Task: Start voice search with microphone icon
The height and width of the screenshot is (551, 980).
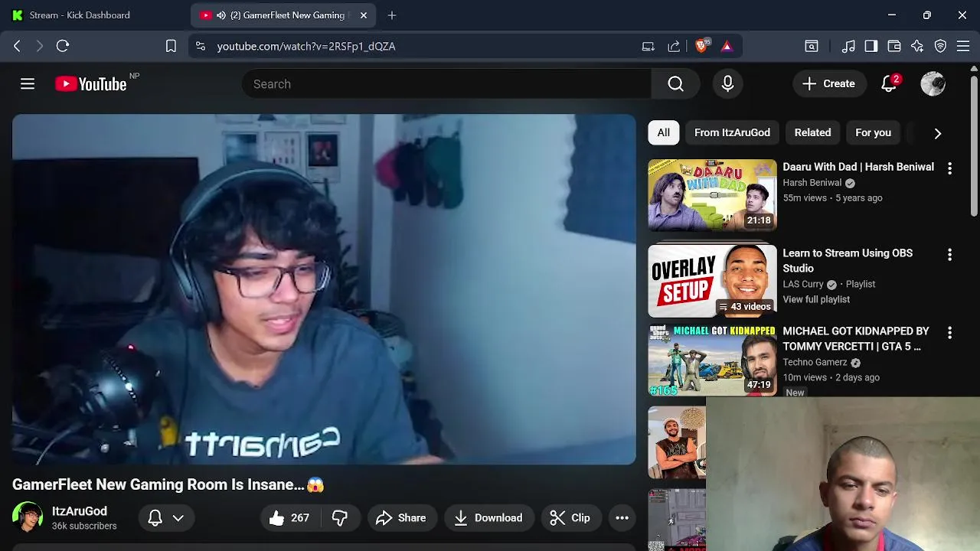Action: coord(727,84)
